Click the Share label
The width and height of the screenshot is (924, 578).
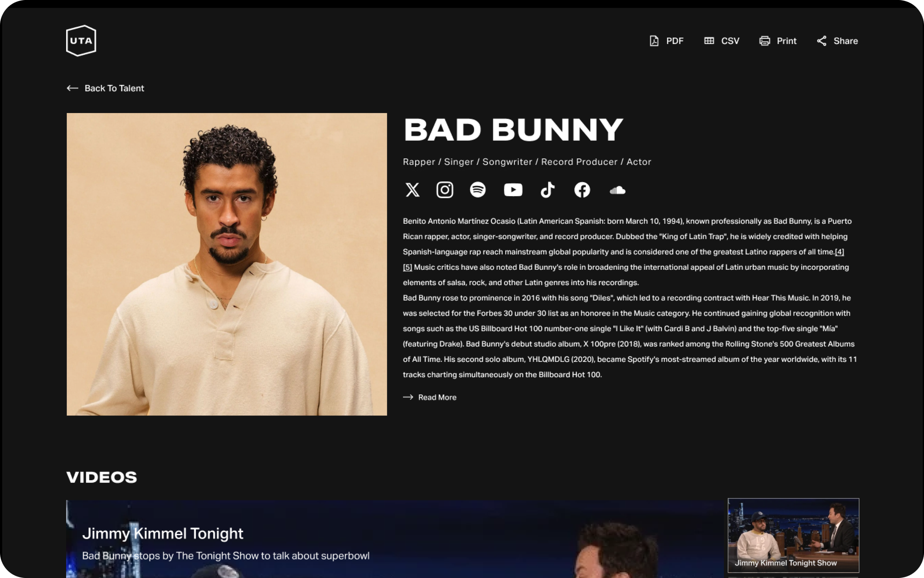pos(846,41)
